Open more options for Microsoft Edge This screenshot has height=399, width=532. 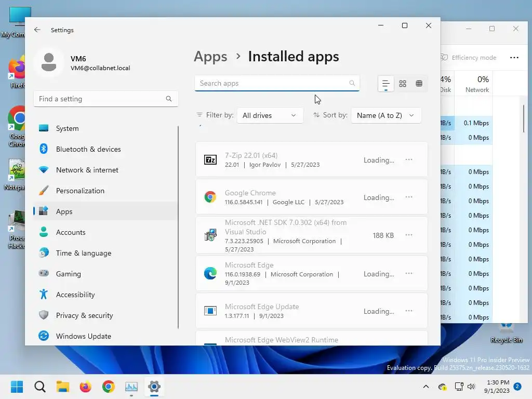coord(409,273)
